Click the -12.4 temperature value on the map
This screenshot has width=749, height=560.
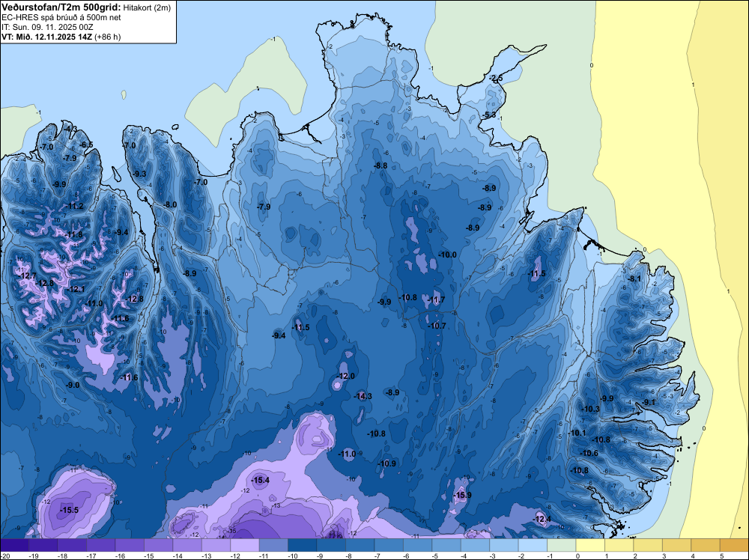click(x=542, y=519)
